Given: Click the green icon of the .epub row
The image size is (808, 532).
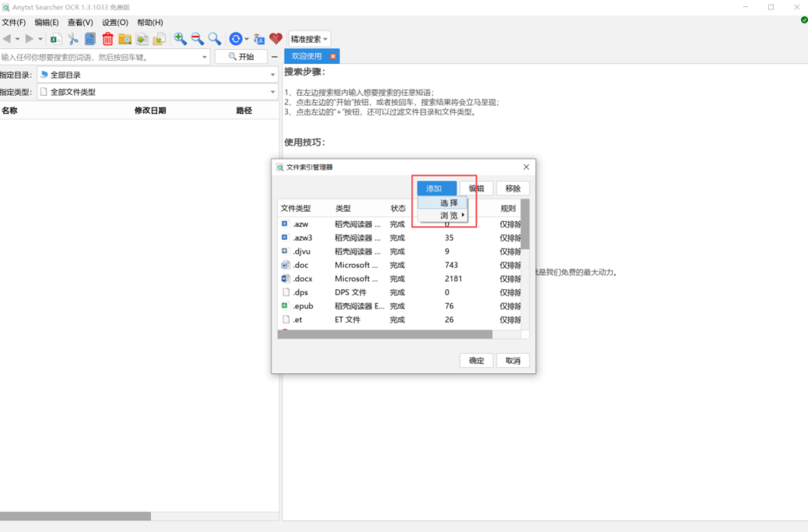Looking at the screenshot, I should (x=285, y=306).
